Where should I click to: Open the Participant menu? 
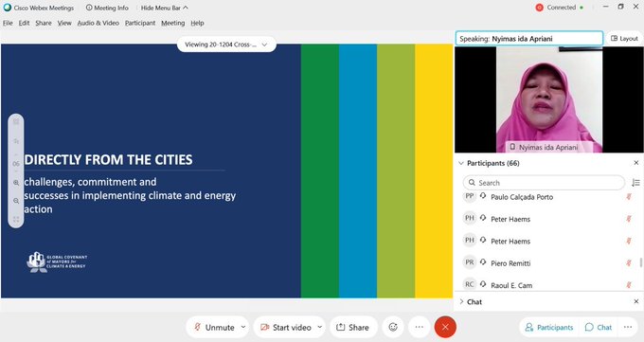[x=140, y=23]
